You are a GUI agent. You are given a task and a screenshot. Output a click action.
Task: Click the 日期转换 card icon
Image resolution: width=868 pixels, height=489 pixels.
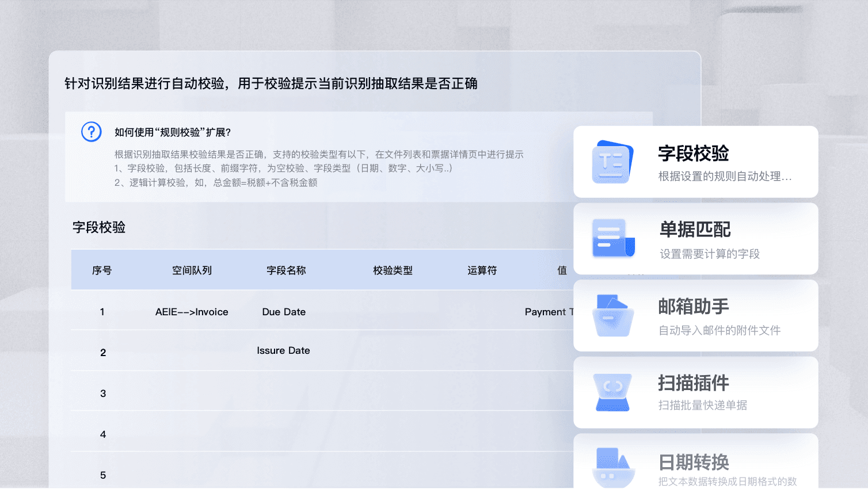tap(614, 467)
